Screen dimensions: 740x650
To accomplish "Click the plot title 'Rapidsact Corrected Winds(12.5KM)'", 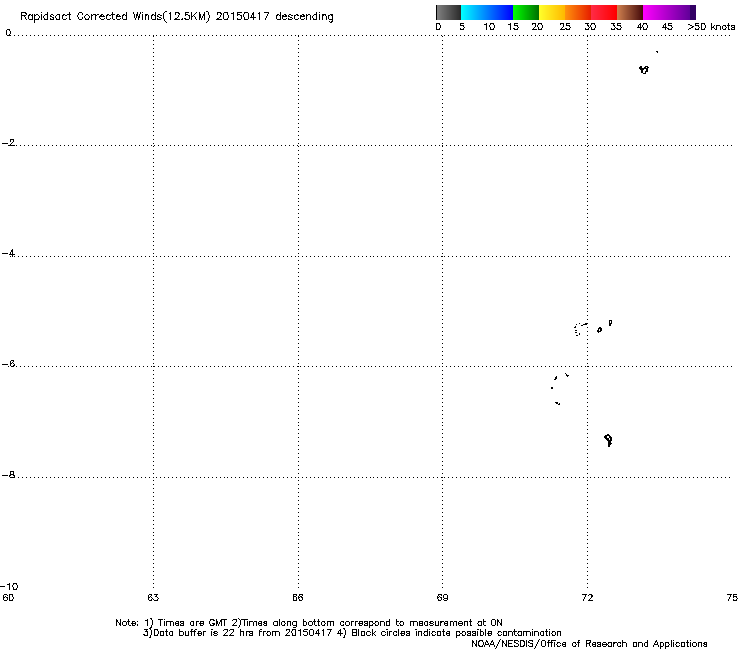I will (x=115, y=17).
